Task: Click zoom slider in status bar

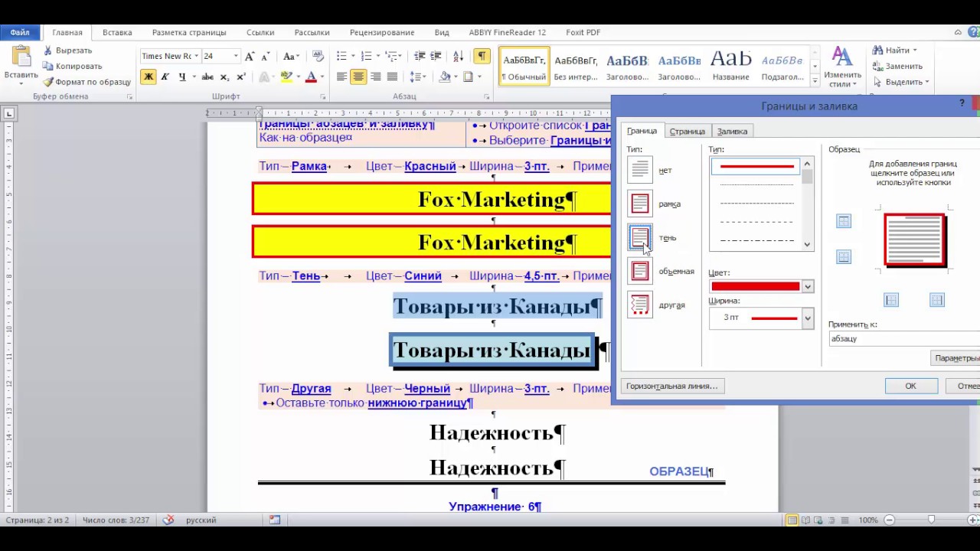Action: point(932,520)
